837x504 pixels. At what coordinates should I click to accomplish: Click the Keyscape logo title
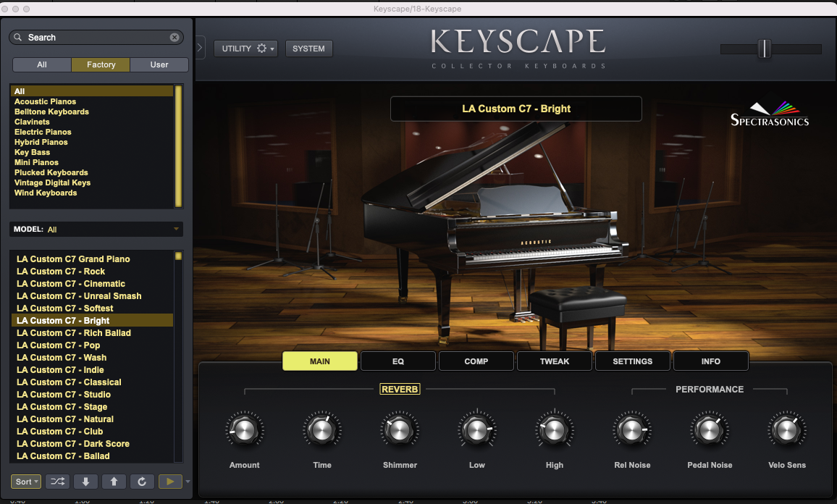point(518,42)
